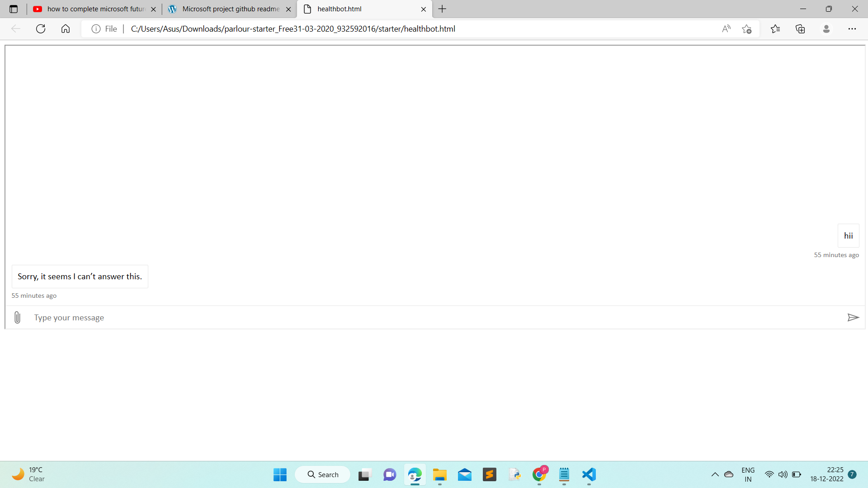Open Settings and more ellipsis menu
This screenshot has height=488, width=868.
click(852, 29)
